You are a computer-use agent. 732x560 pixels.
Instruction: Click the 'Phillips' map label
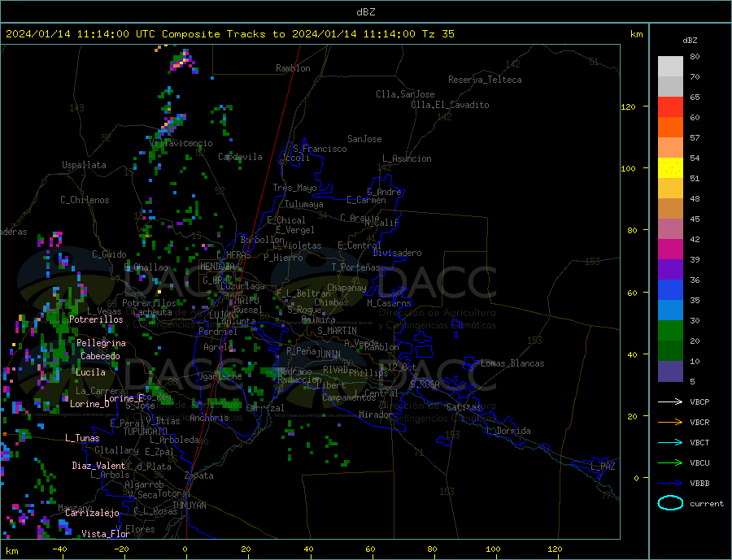point(368,373)
